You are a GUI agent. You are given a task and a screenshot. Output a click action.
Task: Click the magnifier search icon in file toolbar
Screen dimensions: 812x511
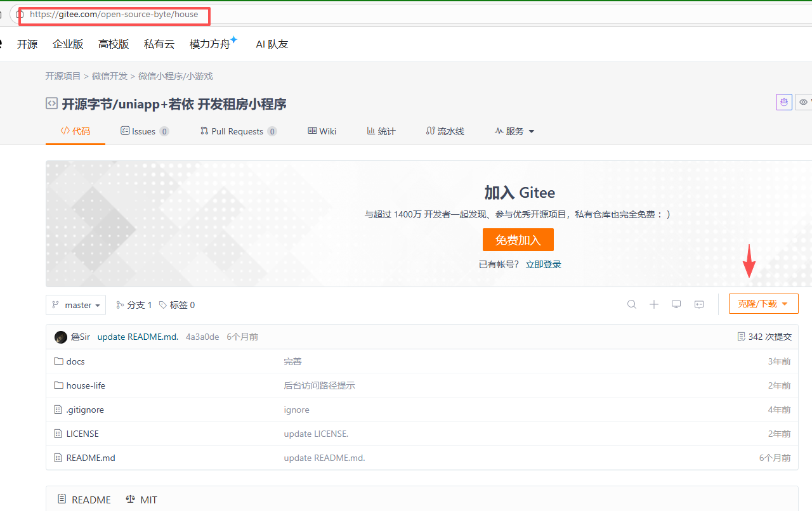tap(632, 304)
